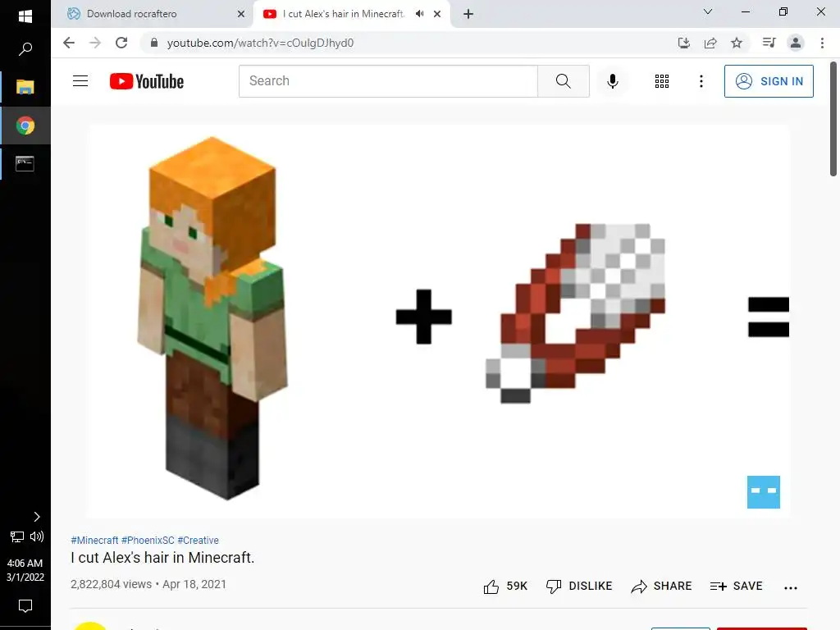Start voice search with microphone icon
This screenshot has width=840, height=630.
[x=612, y=81]
